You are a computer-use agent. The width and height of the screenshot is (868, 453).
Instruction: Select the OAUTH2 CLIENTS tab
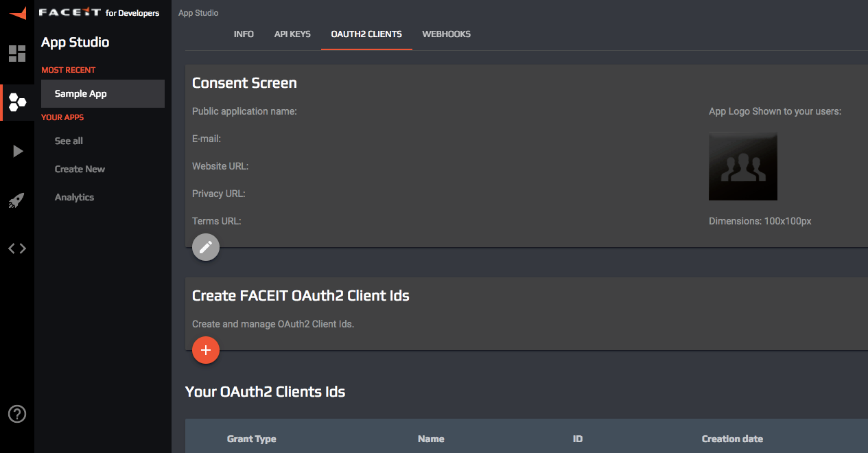[366, 34]
